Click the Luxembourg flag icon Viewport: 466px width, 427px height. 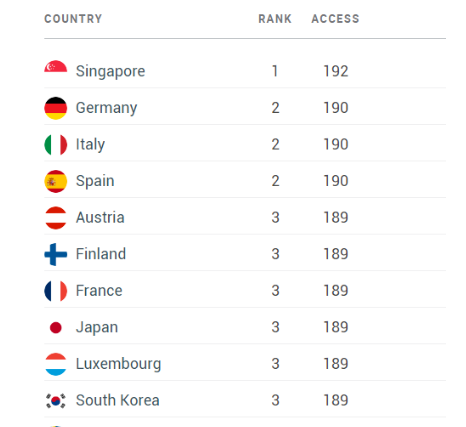[56, 364]
